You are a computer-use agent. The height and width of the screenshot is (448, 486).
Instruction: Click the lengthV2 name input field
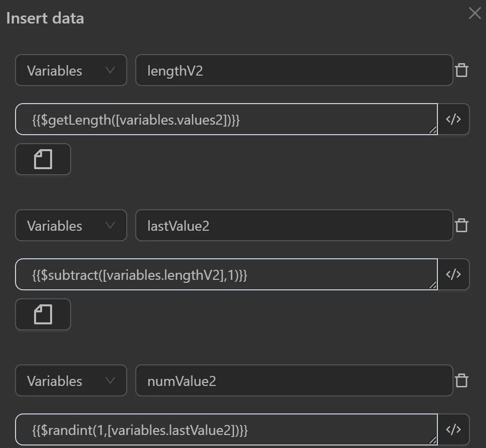294,71
